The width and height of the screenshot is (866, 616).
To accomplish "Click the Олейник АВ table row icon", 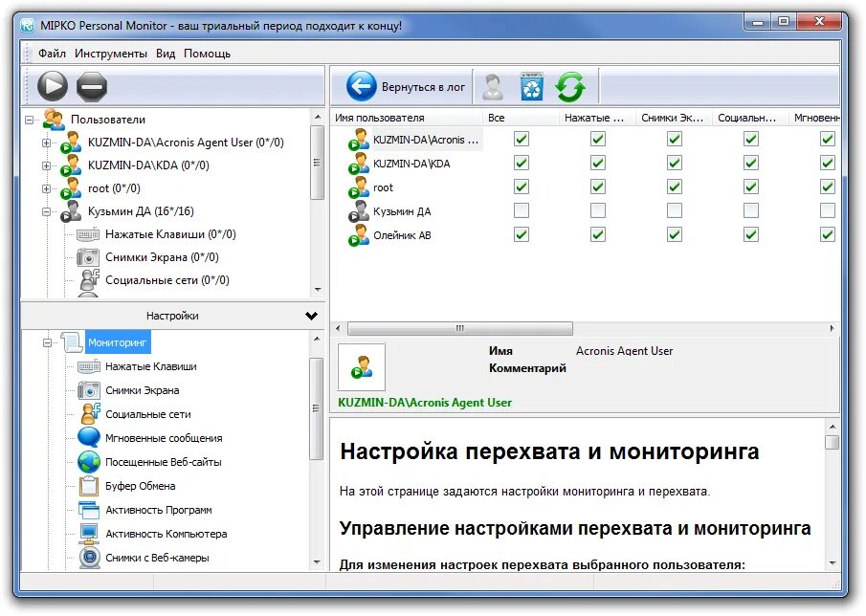I will point(359,235).
